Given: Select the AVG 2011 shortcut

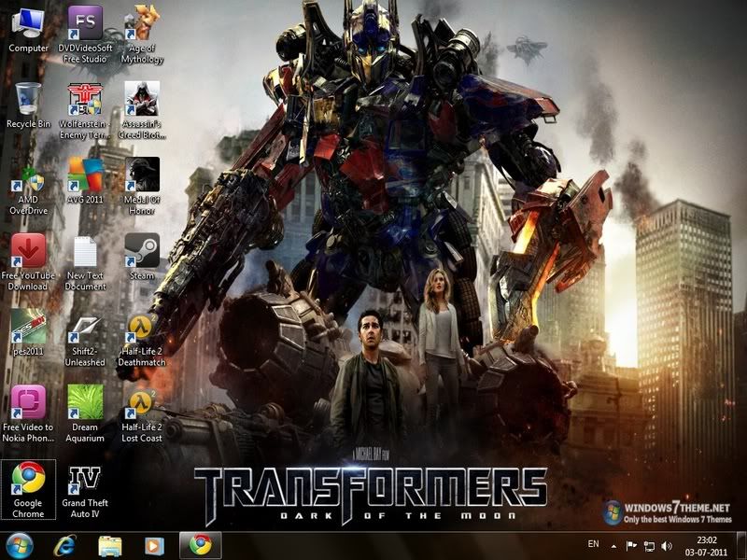Looking at the screenshot, I should (85, 181).
